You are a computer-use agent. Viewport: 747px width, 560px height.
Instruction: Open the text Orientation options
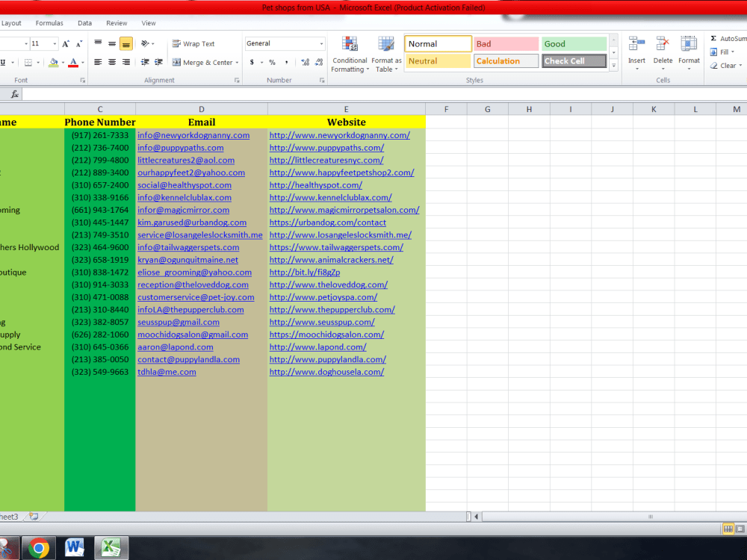point(148,43)
